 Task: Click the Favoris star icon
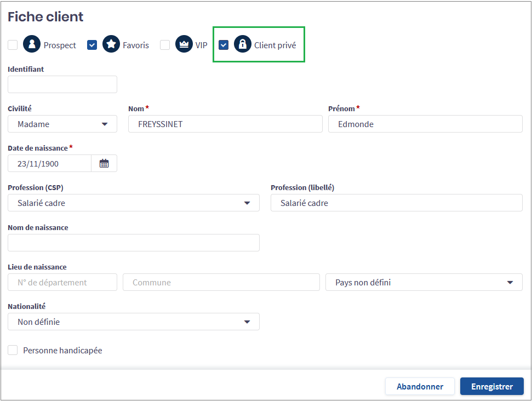coord(111,44)
